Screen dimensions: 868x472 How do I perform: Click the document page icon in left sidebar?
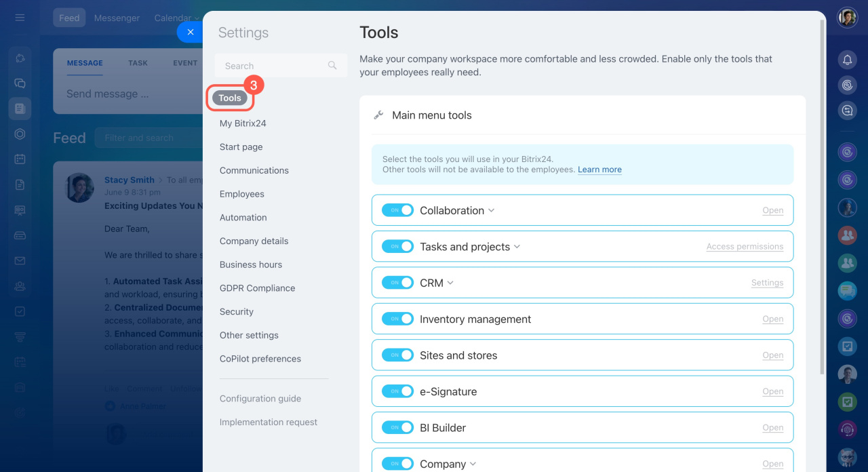(20, 184)
